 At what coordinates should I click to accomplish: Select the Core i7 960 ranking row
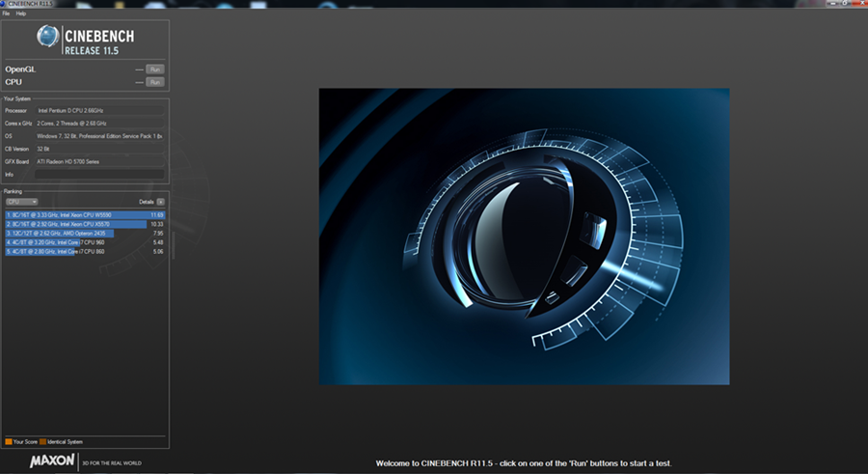tap(85, 242)
